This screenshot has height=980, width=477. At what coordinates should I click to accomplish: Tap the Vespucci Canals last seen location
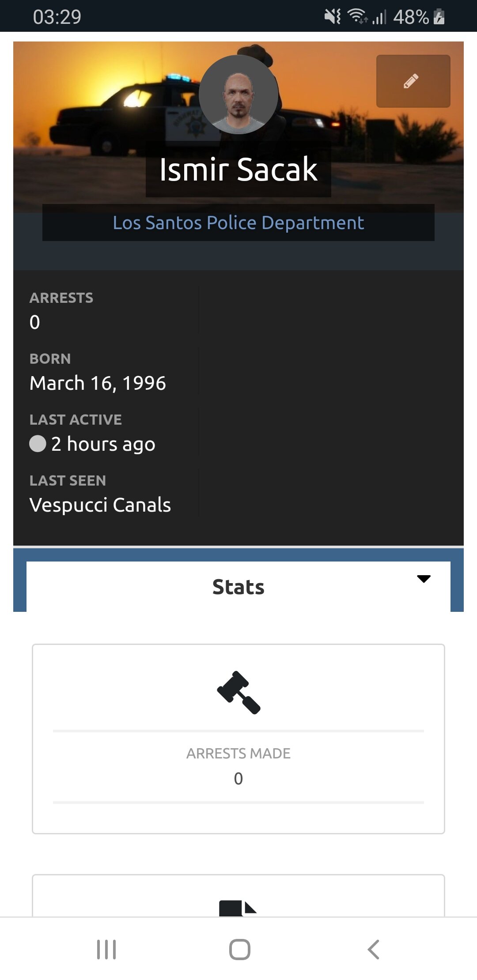(x=100, y=505)
